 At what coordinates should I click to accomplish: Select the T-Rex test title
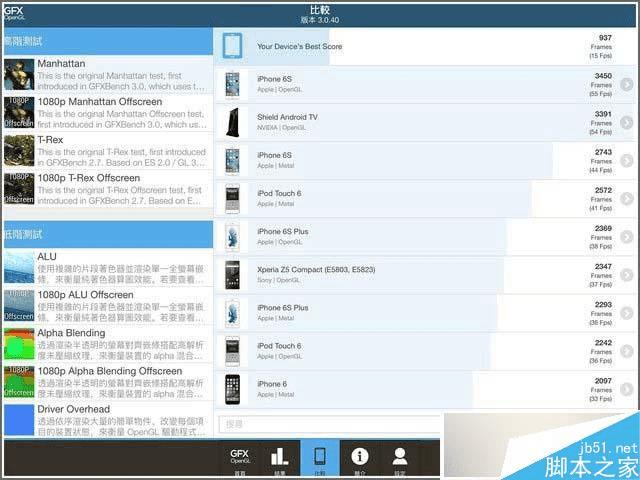point(50,140)
